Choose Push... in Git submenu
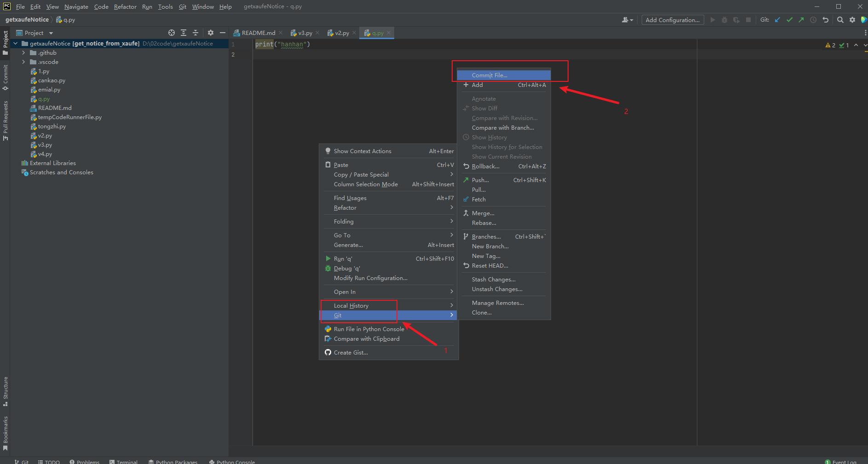The height and width of the screenshot is (464, 868). click(504, 180)
